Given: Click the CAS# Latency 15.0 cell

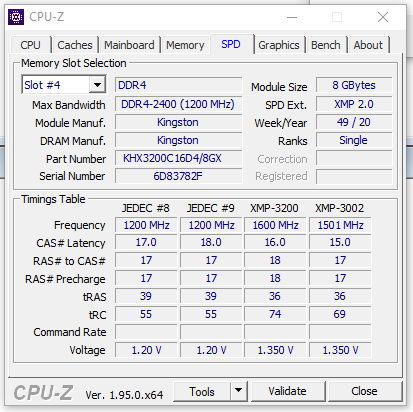Looking at the screenshot, I should point(340,242).
